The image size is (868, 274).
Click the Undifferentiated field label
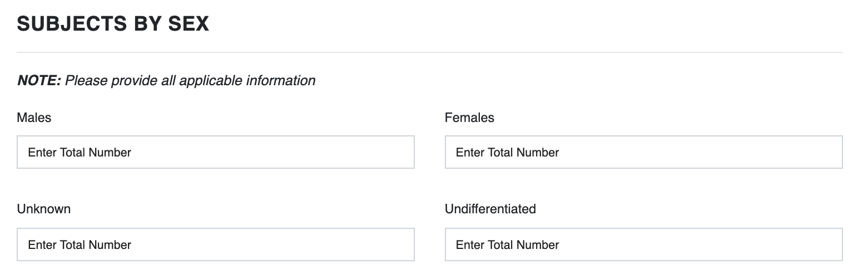coord(490,209)
